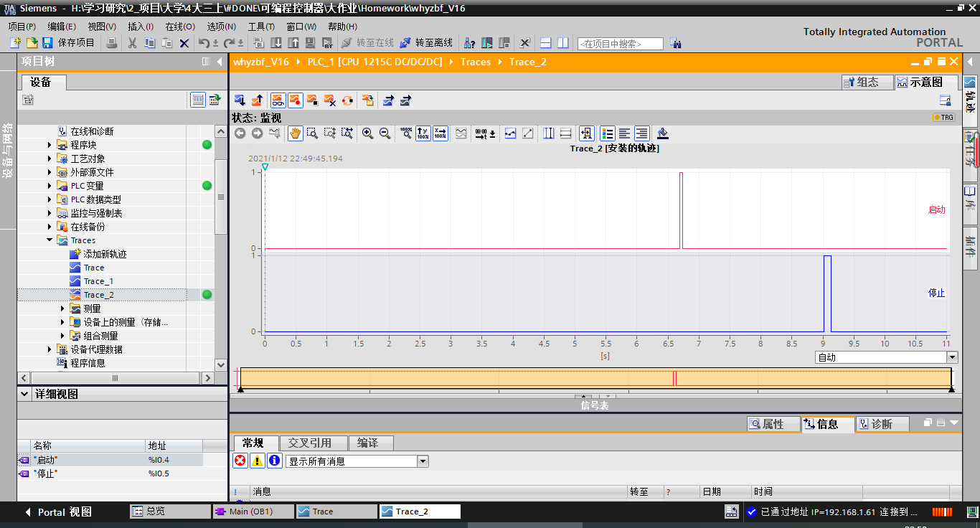Switch to Portal 视图
Viewport: 980px width, 528px height.
[x=58, y=512]
